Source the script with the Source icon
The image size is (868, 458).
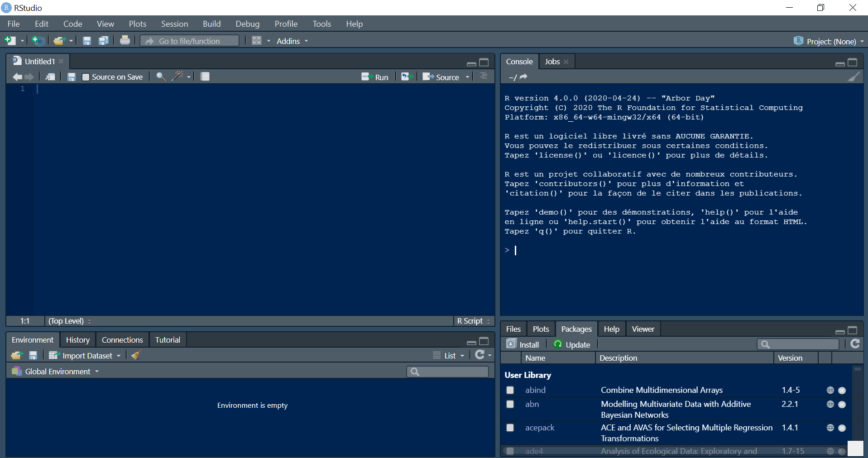coord(442,76)
